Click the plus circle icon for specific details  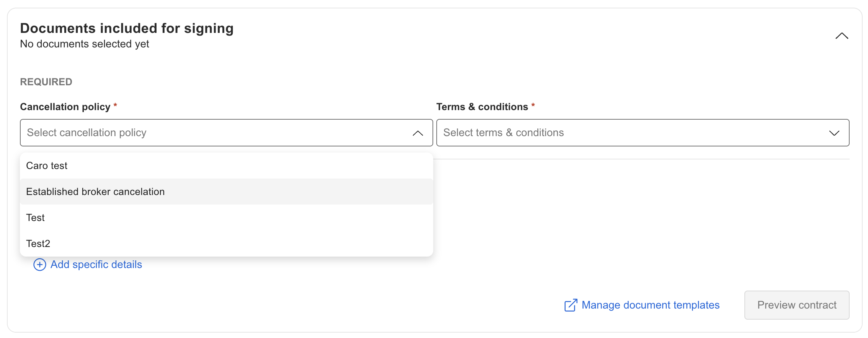point(40,265)
